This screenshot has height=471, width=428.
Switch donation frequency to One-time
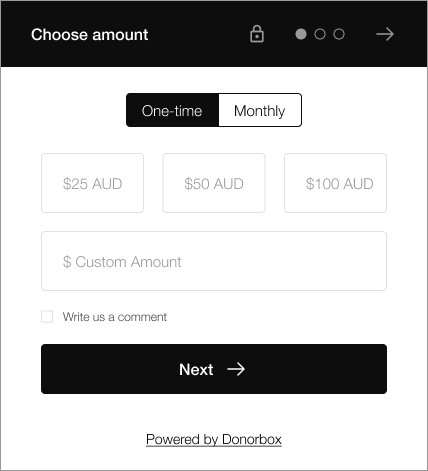click(x=172, y=110)
